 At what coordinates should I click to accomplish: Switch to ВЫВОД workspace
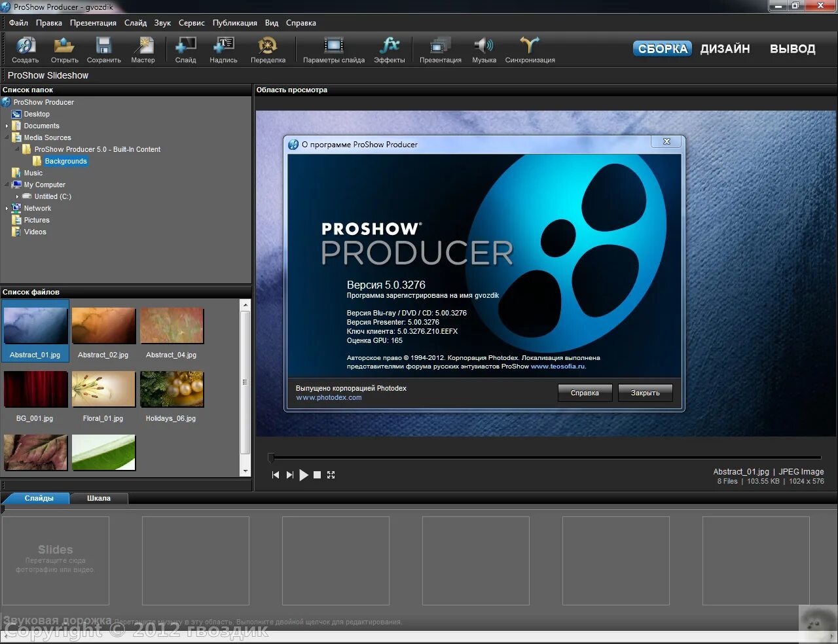[792, 48]
